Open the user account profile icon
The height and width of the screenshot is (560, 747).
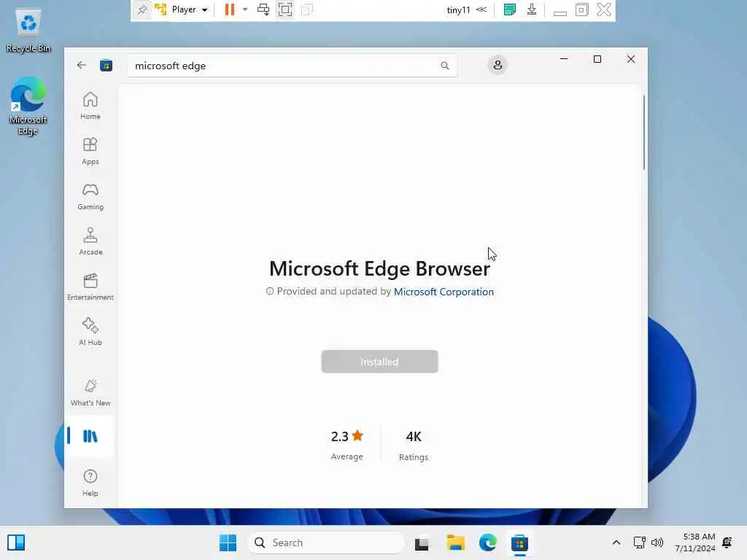(498, 65)
